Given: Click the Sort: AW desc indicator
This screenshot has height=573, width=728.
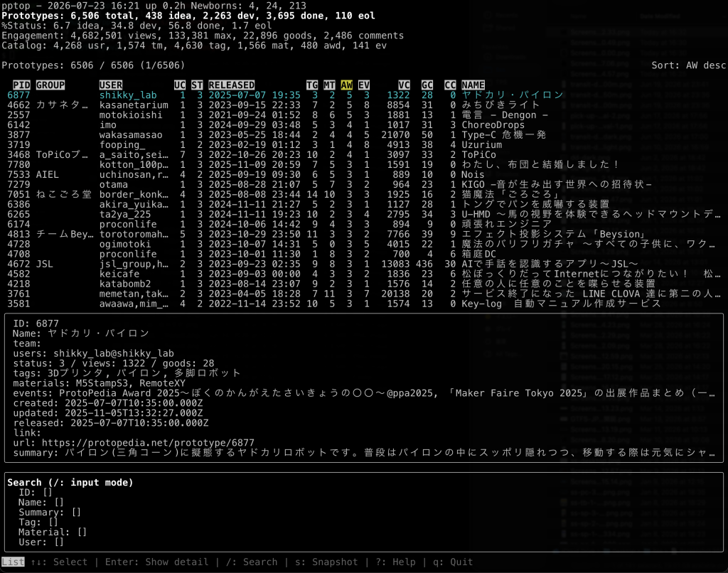Looking at the screenshot, I should click(688, 65).
